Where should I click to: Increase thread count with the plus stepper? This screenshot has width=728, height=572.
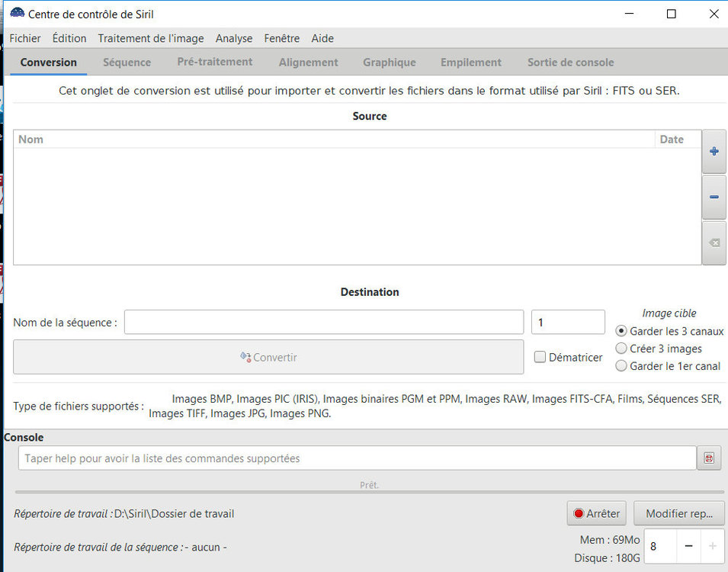coord(712,546)
